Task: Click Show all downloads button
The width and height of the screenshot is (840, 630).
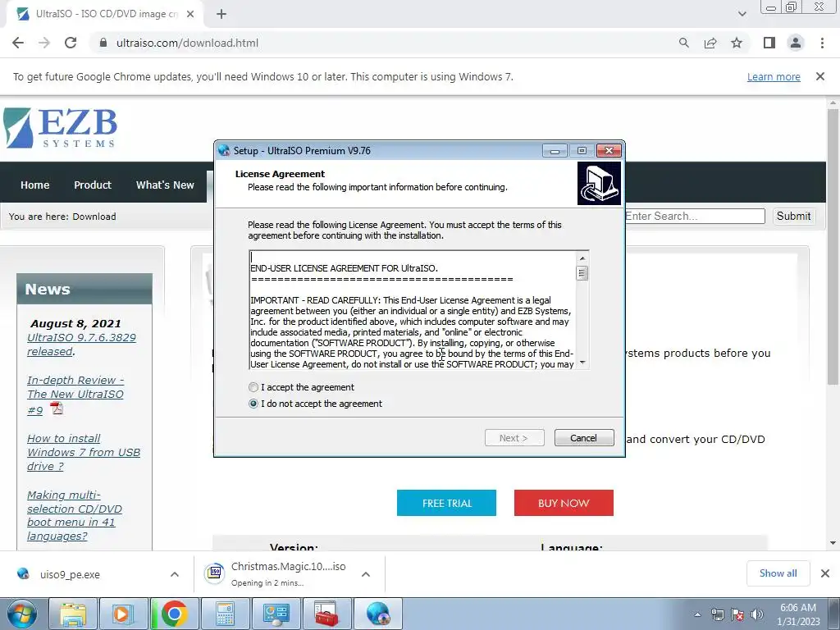Action: (778, 573)
